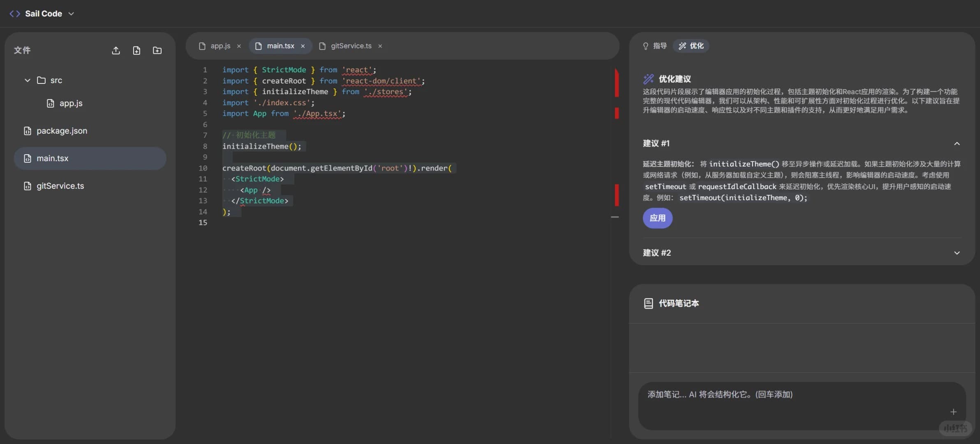Close the gitService.ts tab
Image resolution: width=980 pixels, height=444 pixels.
380,46
